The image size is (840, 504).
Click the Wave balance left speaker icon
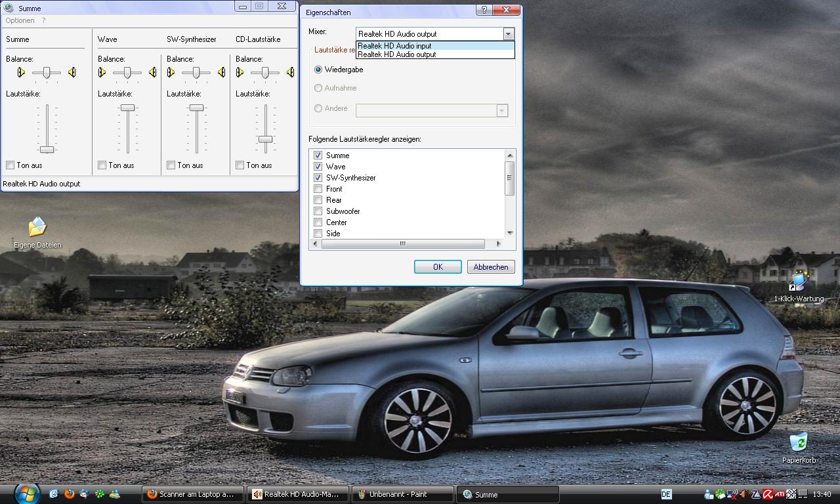102,73
